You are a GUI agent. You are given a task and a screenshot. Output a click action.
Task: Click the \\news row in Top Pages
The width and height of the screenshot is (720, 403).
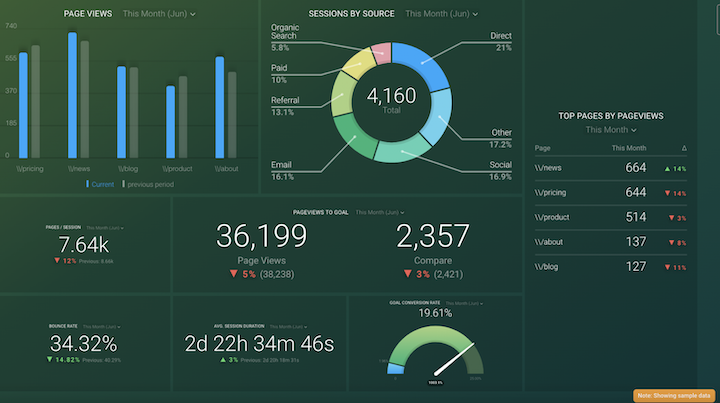(610, 168)
